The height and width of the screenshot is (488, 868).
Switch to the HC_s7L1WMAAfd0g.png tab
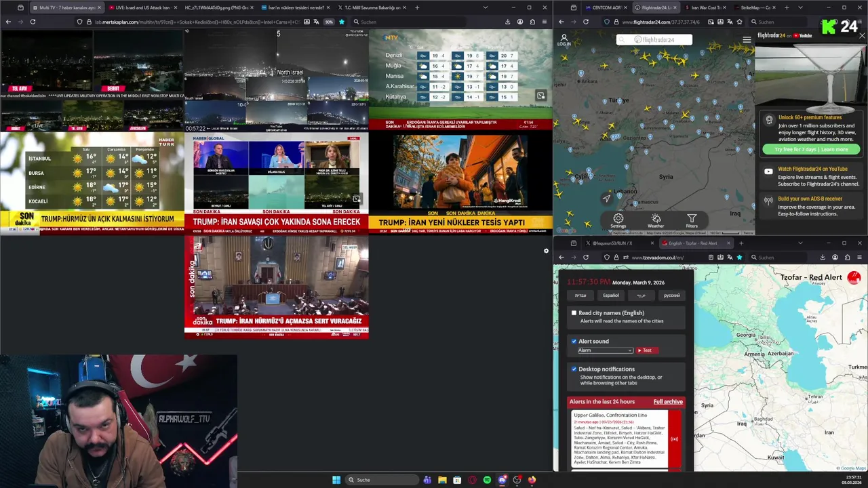pos(218,7)
